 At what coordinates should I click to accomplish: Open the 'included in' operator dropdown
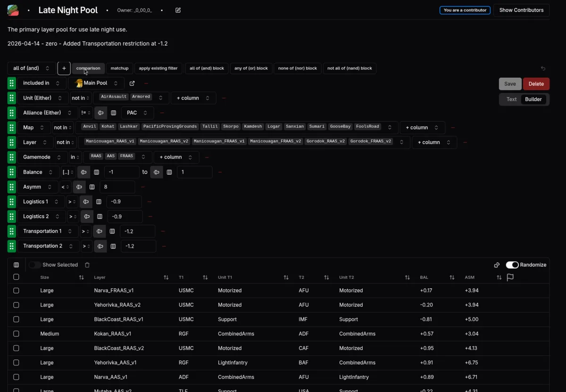pyautogui.click(x=42, y=83)
